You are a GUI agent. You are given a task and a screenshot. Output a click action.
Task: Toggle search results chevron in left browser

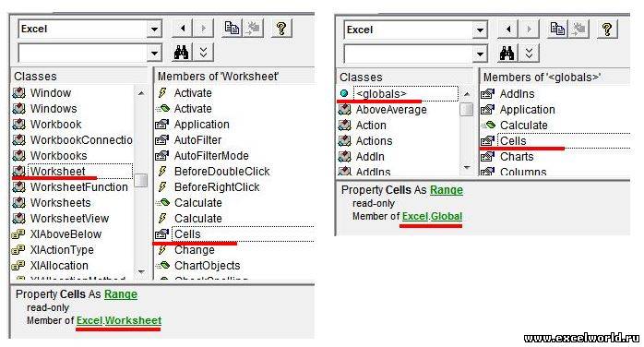coord(203,53)
